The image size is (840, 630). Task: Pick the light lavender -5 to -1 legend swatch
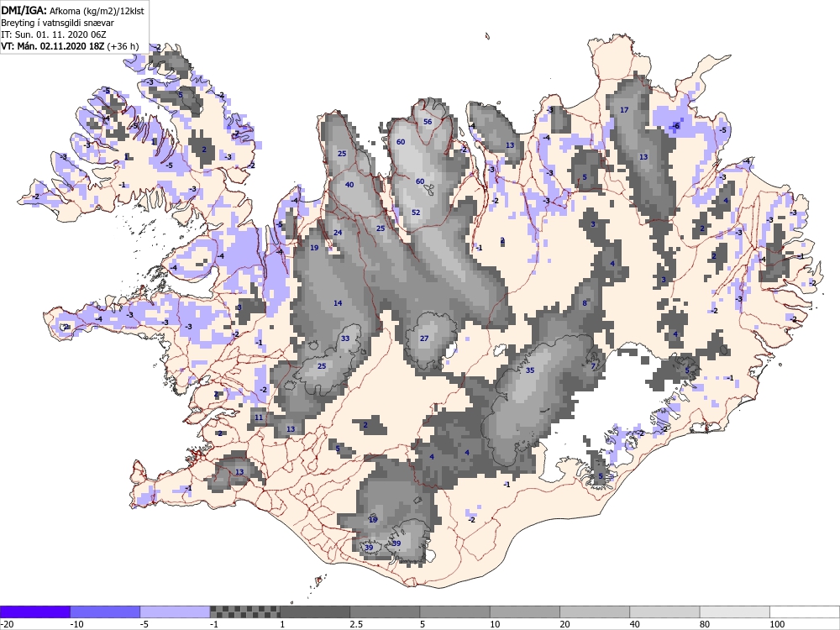(x=176, y=612)
